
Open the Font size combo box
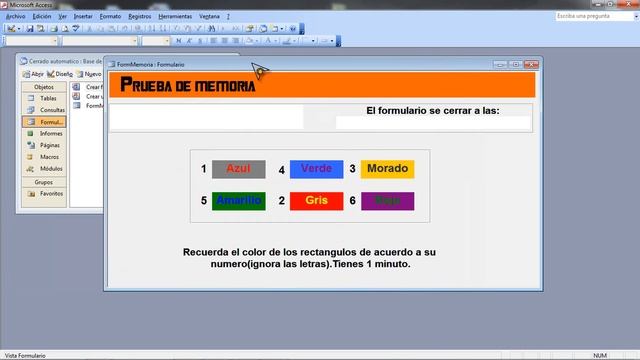(x=156, y=41)
